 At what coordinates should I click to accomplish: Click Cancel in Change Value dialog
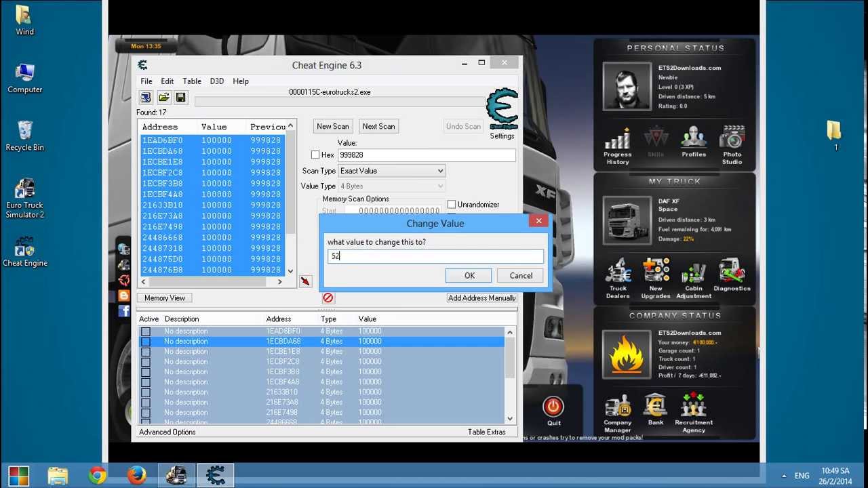pos(521,276)
